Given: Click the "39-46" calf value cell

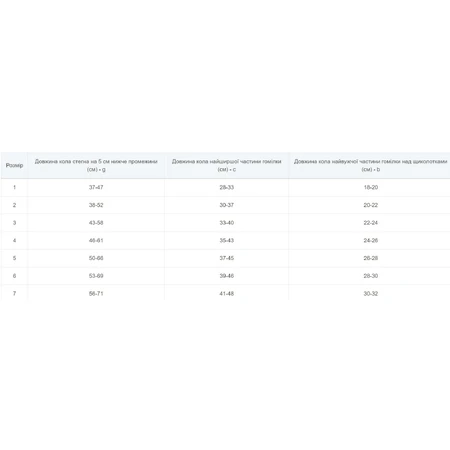Looking at the screenshot, I should point(227,276).
